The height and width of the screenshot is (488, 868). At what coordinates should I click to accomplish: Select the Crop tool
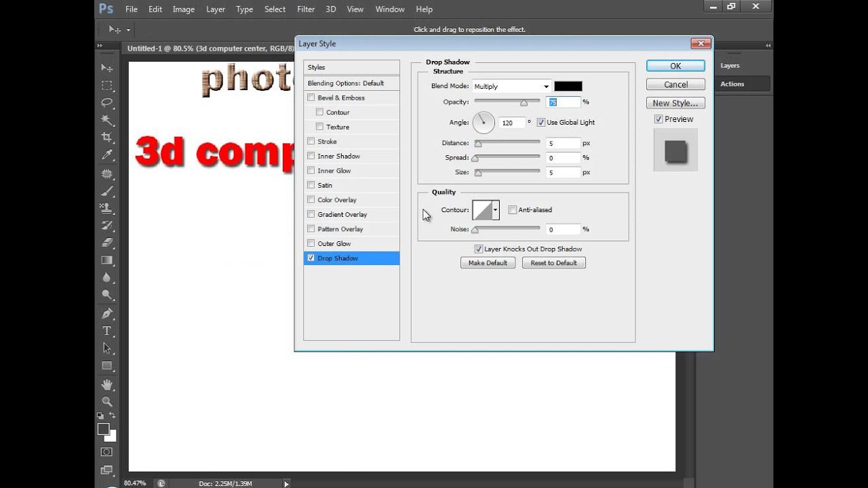[x=107, y=138]
